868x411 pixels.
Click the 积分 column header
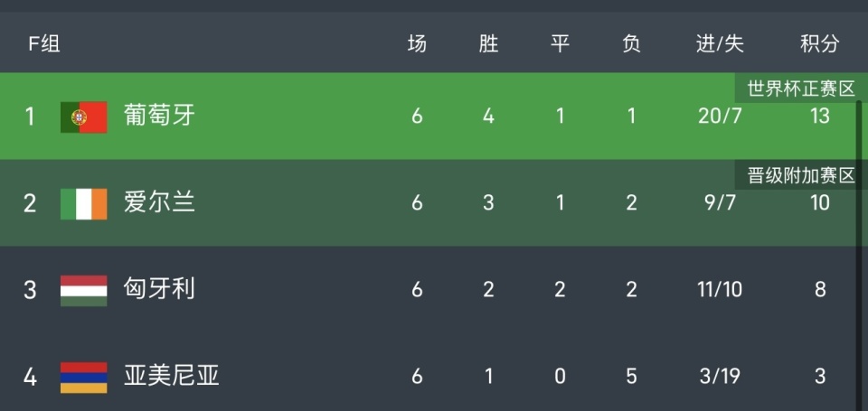click(819, 43)
